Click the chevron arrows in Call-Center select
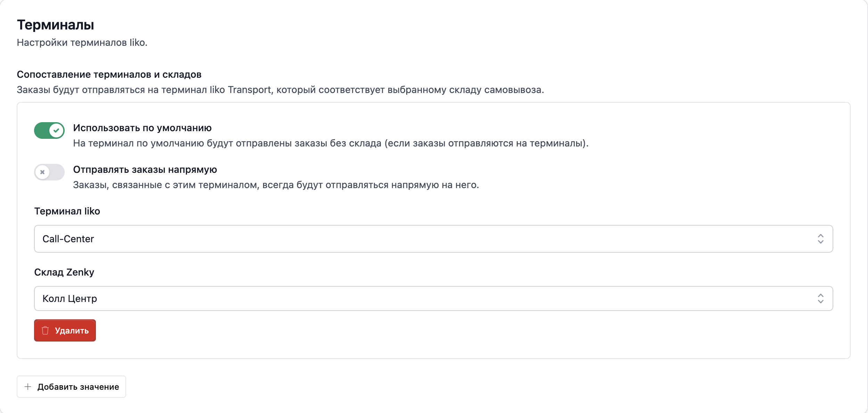Image resolution: width=868 pixels, height=413 pixels. coord(820,239)
